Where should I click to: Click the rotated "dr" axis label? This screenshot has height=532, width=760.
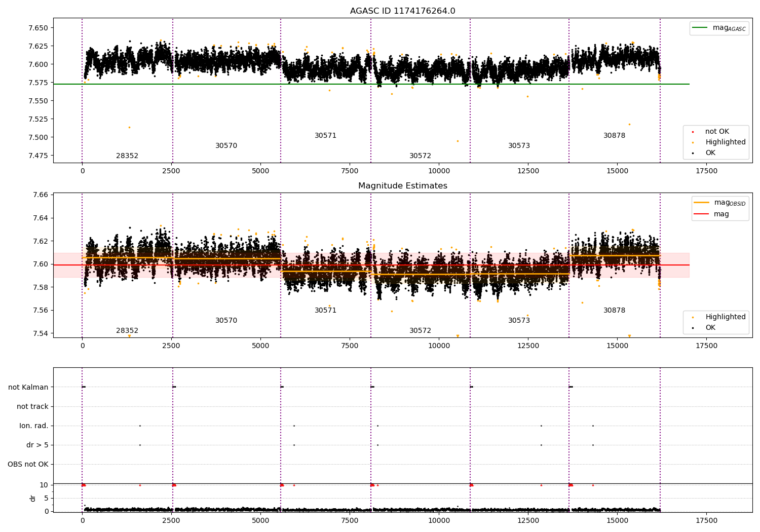[33, 498]
